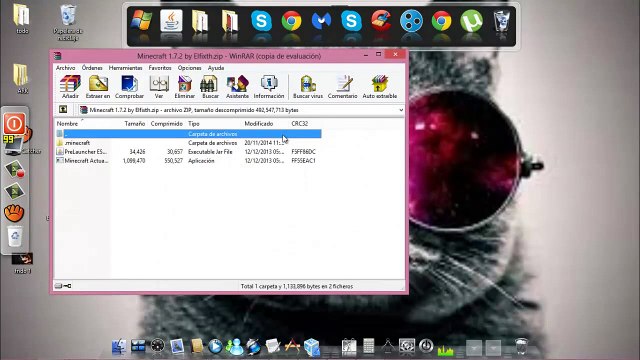
Task: Sort by Tipo column header
Action: click(193, 123)
